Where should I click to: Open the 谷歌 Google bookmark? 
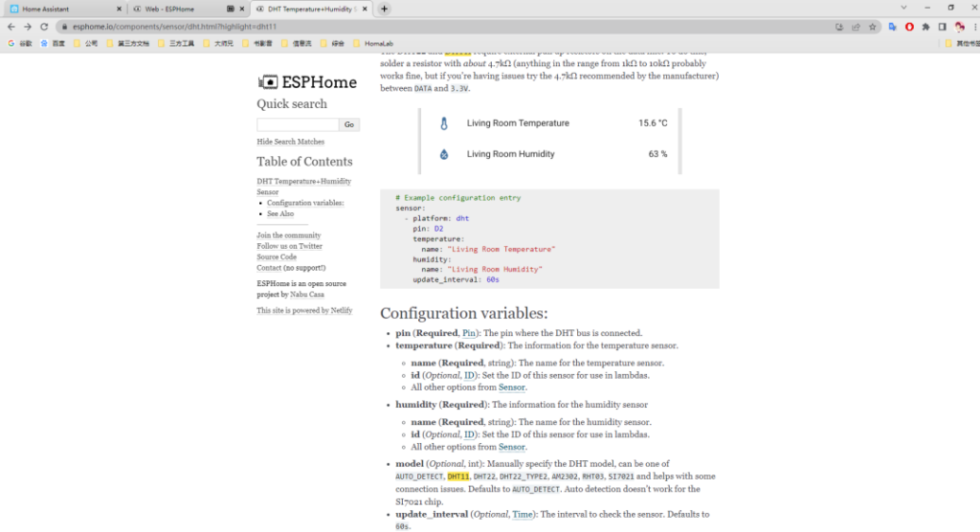[19, 44]
